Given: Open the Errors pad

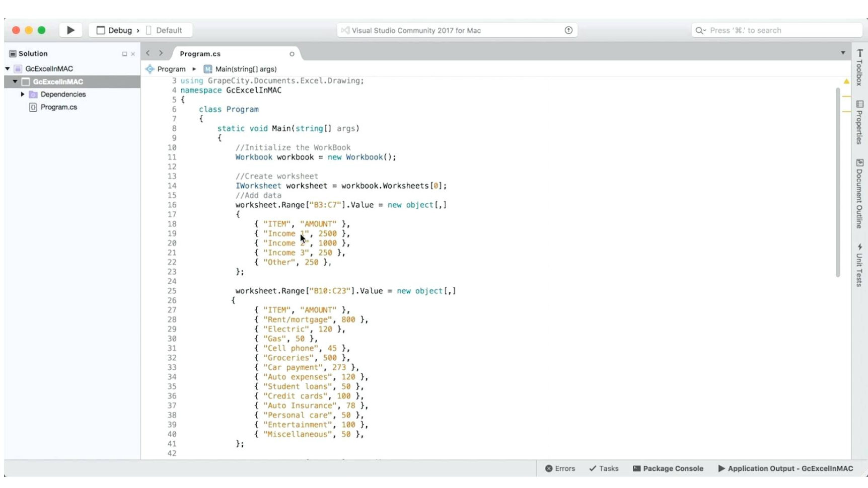Looking at the screenshot, I should coord(560,468).
